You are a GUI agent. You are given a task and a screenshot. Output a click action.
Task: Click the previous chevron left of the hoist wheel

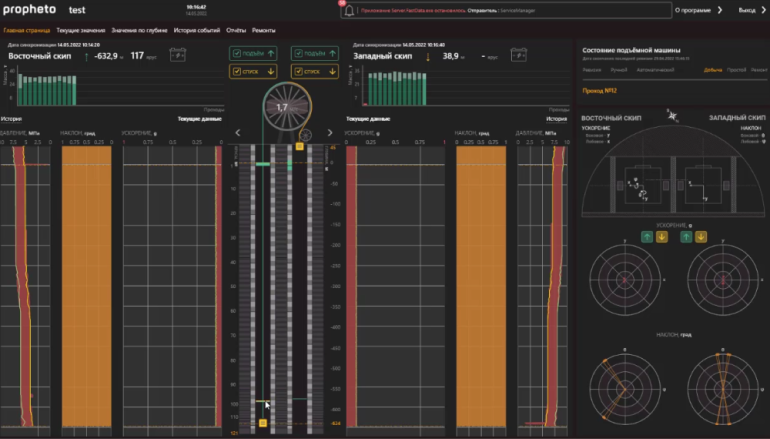pyautogui.click(x=238, y=133)
